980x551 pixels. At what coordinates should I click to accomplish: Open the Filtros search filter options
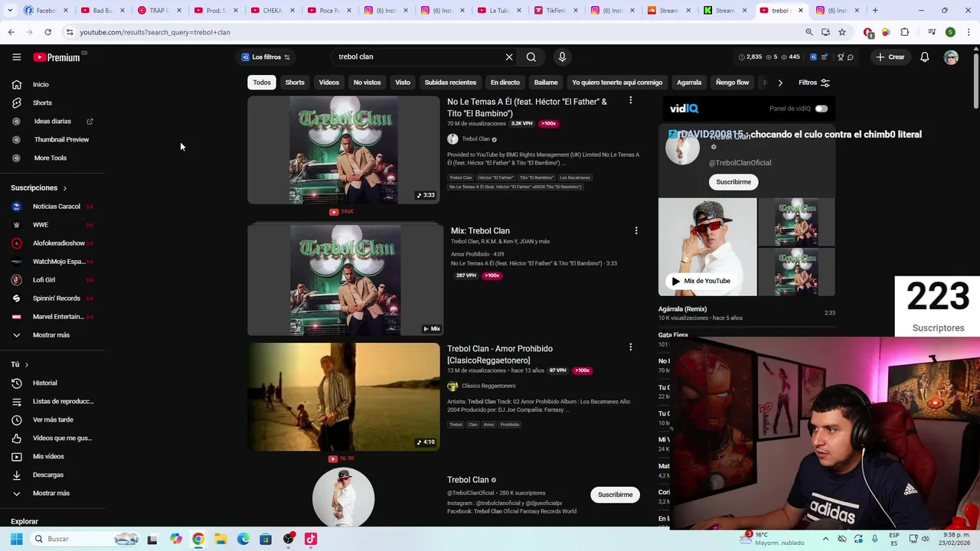point(814,83)
